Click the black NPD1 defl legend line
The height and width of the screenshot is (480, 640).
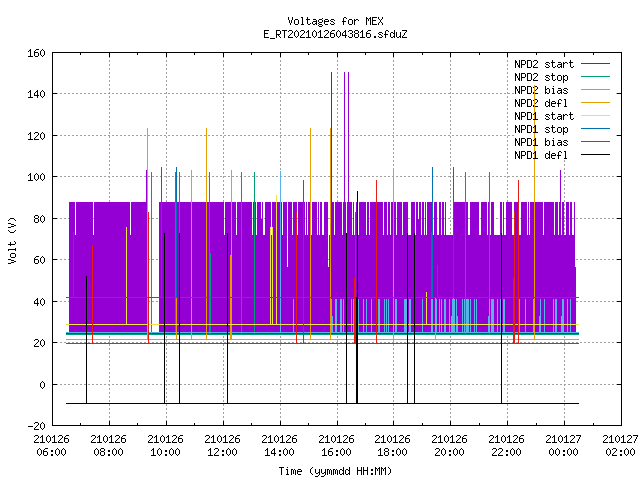[x=595, y=155]
